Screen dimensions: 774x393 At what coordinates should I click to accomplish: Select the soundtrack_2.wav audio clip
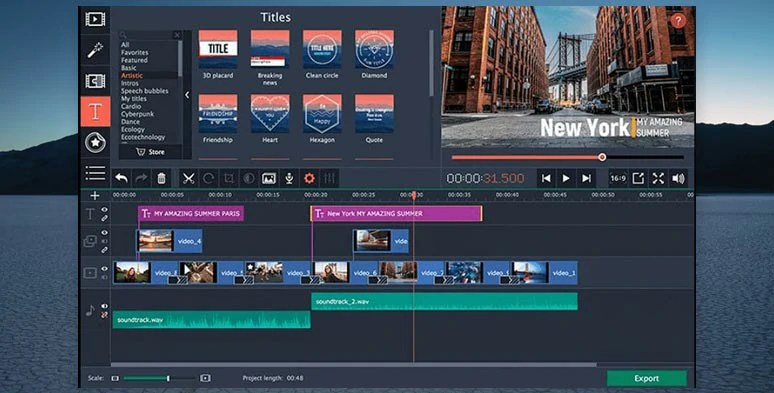point(444,302)
